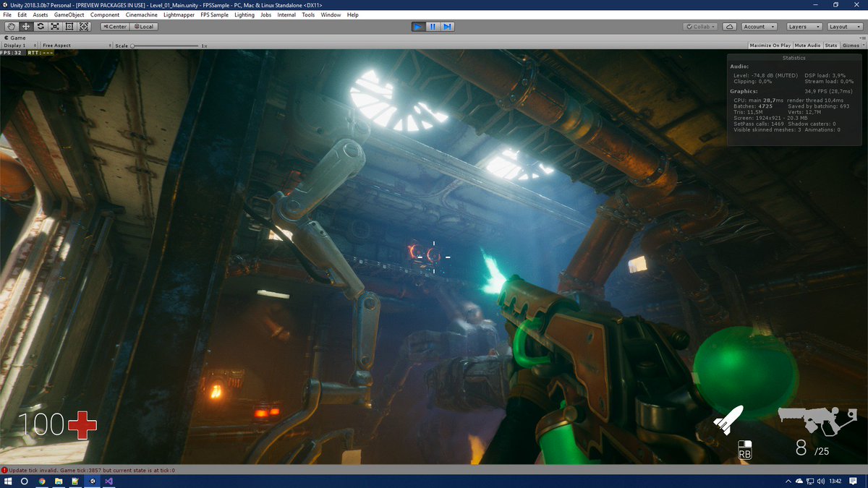Open the File menu
868x488 pixels.
point(8,14)
